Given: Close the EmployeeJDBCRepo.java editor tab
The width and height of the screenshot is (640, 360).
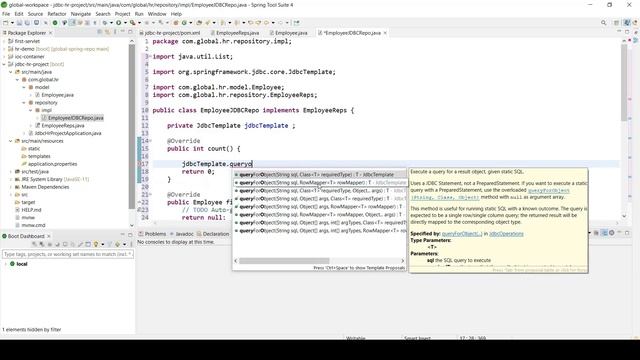Looking at the screenshot, I should (x=385, y=33).
